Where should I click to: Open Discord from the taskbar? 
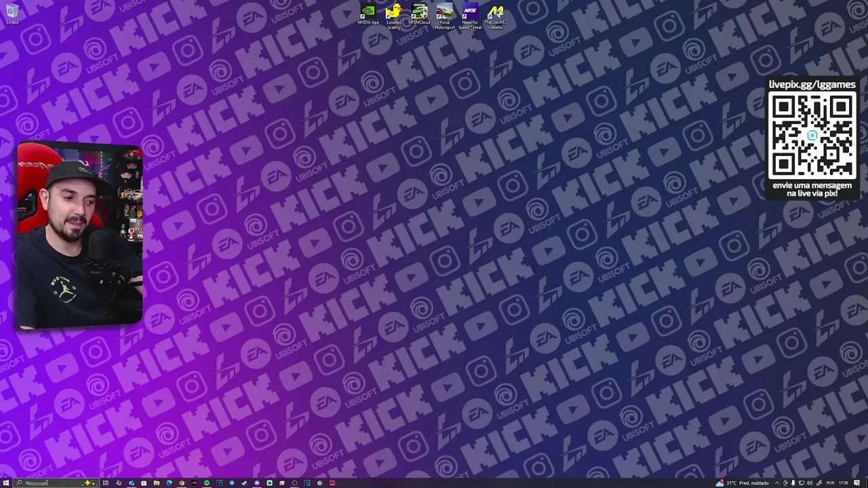click(x=257, y=483)
